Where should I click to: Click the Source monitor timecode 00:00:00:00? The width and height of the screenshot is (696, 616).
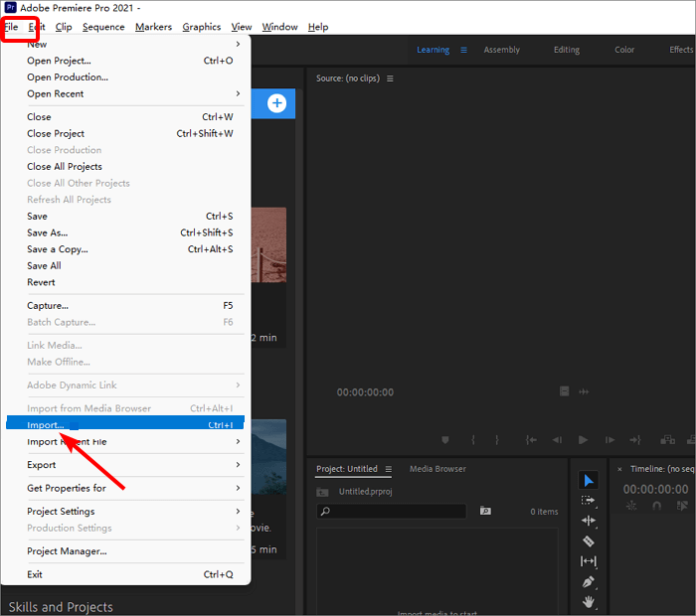click(x=365, y=392)
